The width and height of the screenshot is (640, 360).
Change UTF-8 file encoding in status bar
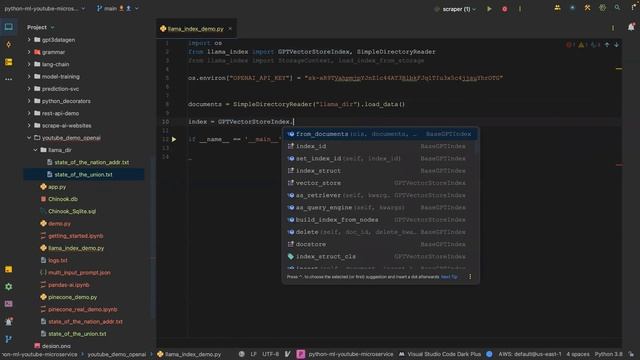[x=270, y=354]
